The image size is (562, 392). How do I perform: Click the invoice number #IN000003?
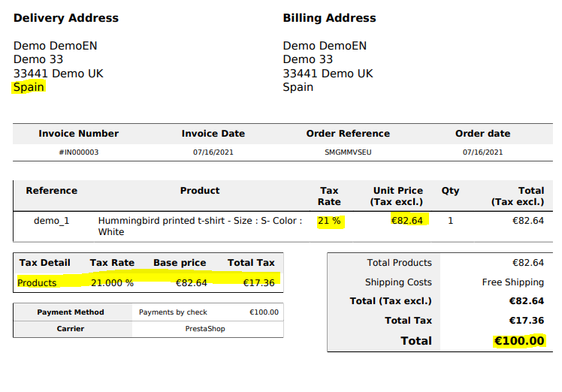point(79,152)
